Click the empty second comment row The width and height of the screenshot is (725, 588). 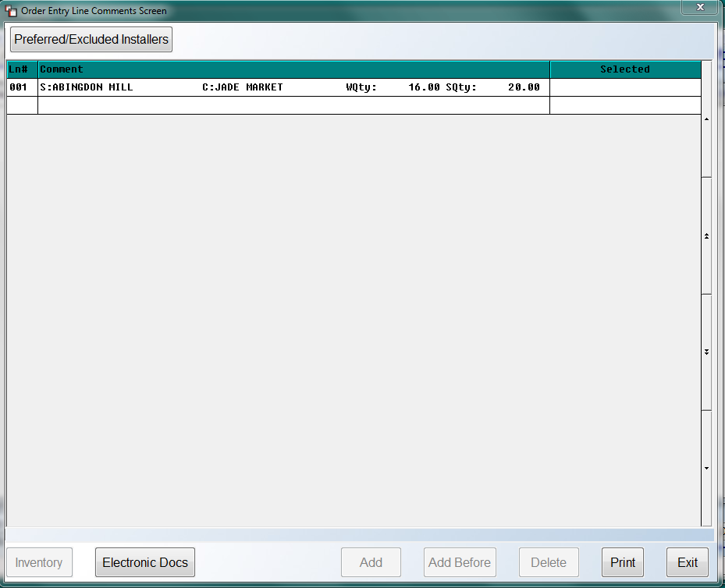(293, 105)
